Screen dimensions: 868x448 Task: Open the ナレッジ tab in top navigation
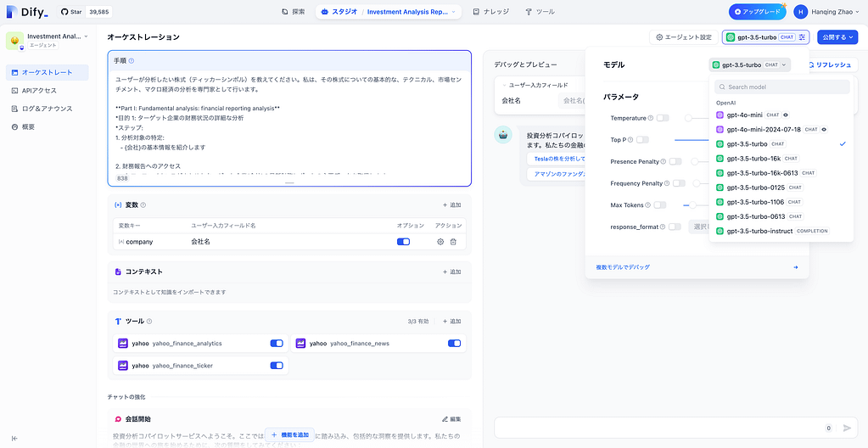(490, 12)
